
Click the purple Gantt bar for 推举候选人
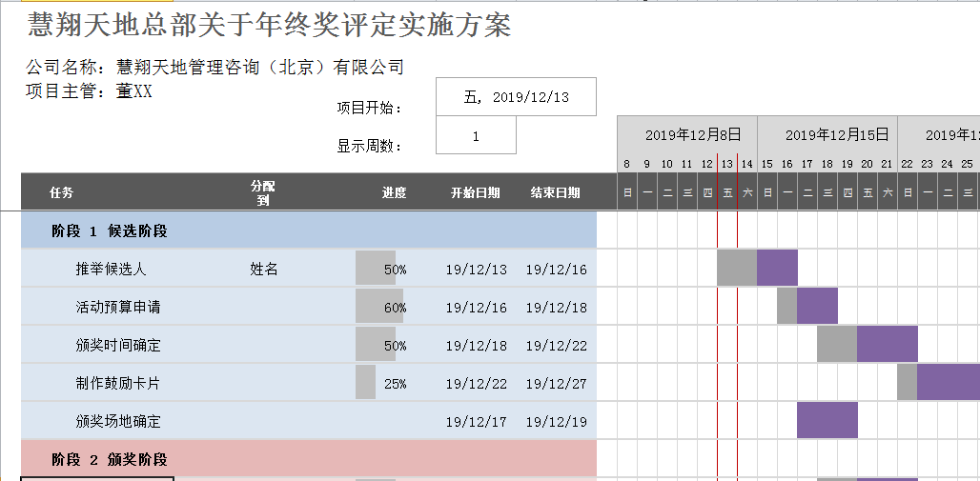[777, 268]
